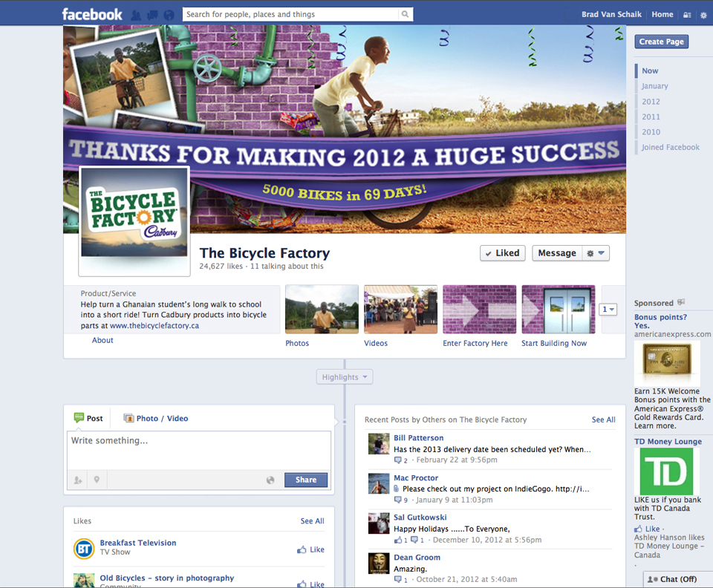The height and width of the screenshot is (588, 713).
Task: Select the Post tab in composer
Action: [x=88, y=418]
